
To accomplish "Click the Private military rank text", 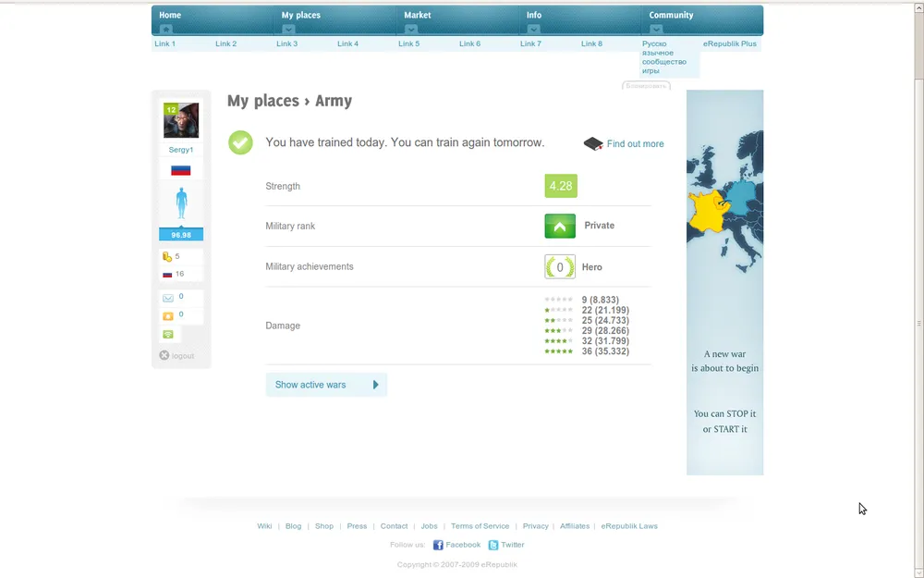I will point(600,226).
